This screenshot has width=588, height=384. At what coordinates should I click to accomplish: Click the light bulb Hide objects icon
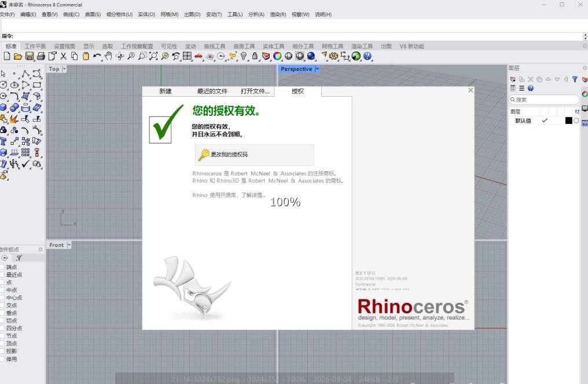pyautogui.click(x=244, y=56)
